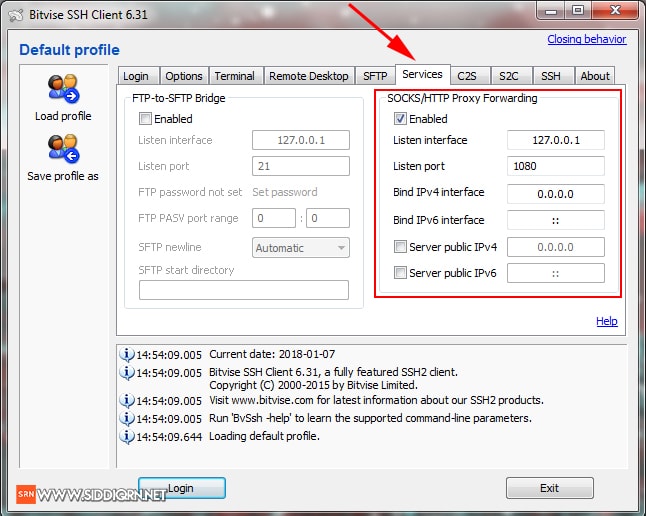Open the Terminal tab

point(234,76)
